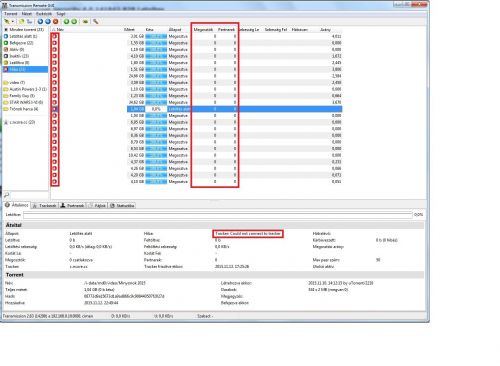Open the Eszközök menu
500x366 pixels.
44,14
